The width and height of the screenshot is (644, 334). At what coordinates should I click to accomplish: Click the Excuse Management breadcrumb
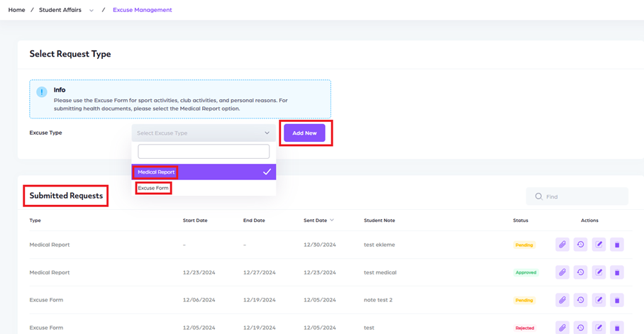(142, 10)
